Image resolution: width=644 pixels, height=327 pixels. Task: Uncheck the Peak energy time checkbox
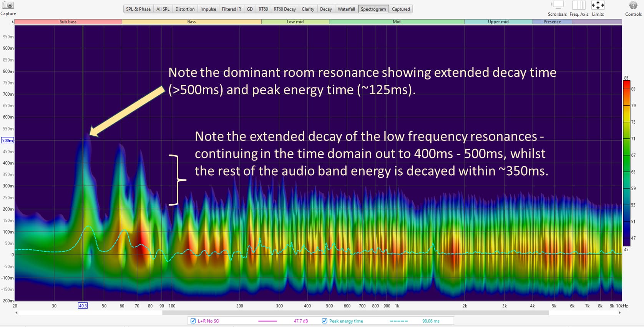click(x=325, y=321)
